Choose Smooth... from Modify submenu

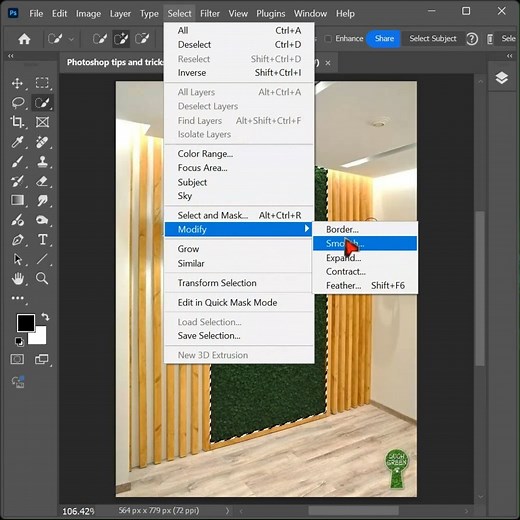point(365,243)
